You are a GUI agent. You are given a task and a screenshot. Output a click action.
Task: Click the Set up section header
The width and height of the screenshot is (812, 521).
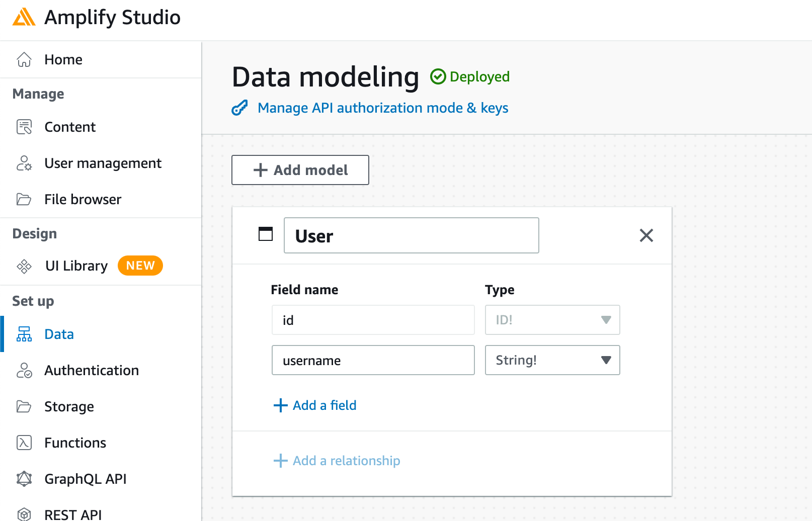[x=33, y=301]
